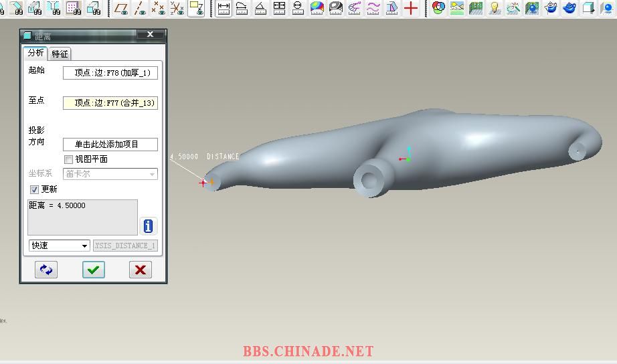Click the 单击此处添加项目 direction field
The height and width of the screenshot is (364, 617).
pos(110,145)
